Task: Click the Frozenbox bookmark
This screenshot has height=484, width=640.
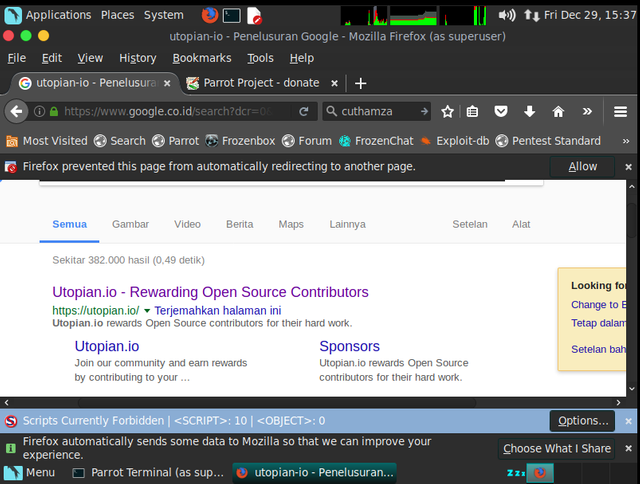Action: pyautogui.click(x=240, y=141)
